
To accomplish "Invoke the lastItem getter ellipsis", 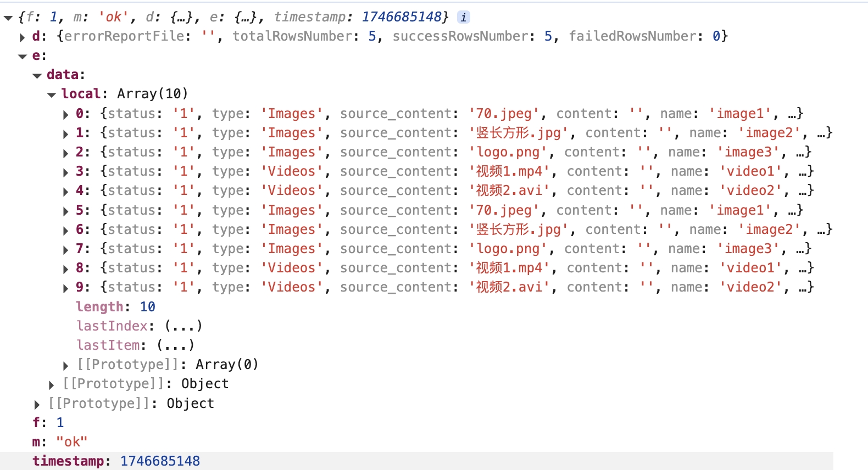I will (x=176, y=345).
